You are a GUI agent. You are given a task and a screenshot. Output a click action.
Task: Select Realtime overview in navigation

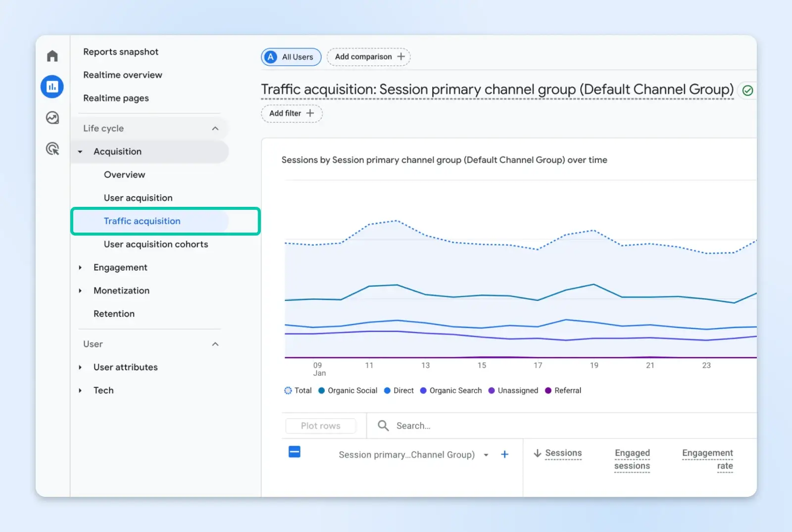point(123,75)
